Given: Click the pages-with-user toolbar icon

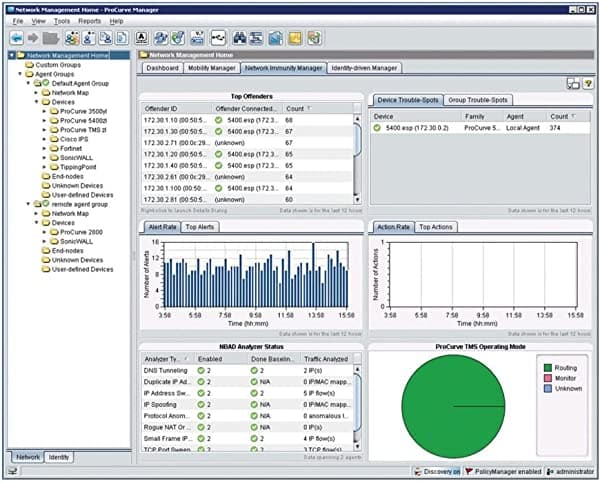Looking at the screenshot, I should 106,38.
